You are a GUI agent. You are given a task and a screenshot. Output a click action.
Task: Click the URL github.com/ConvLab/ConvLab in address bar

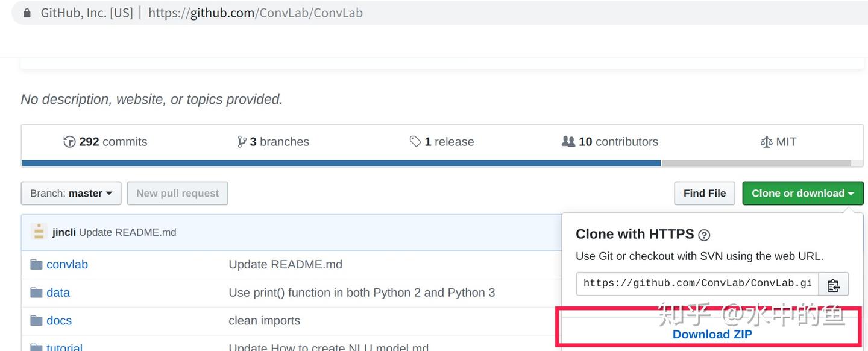(256, 13)
